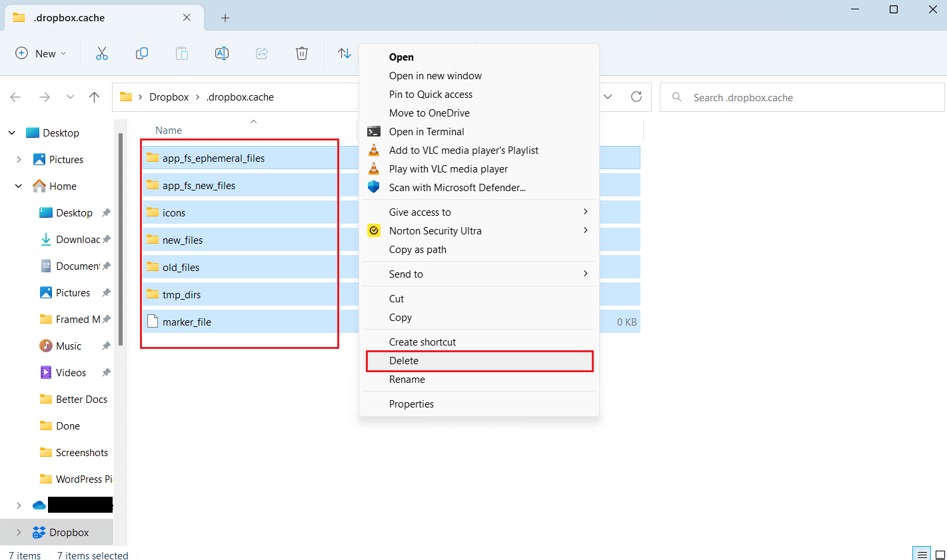Choose Delete in the context menu
Viewport: 947px width, 560px height.
479,361
